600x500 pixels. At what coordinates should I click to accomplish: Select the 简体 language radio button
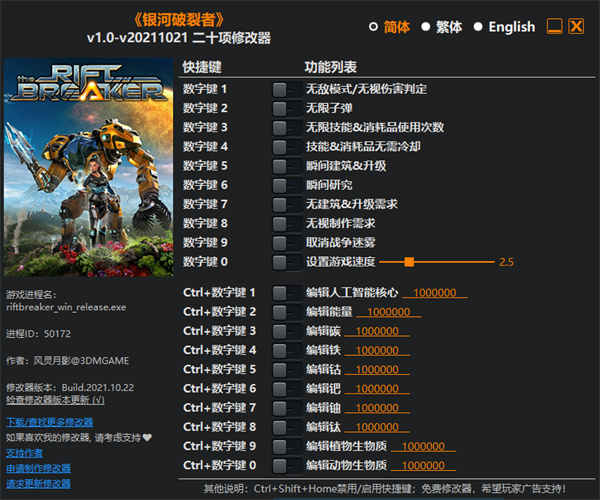(x=374, y=27)
